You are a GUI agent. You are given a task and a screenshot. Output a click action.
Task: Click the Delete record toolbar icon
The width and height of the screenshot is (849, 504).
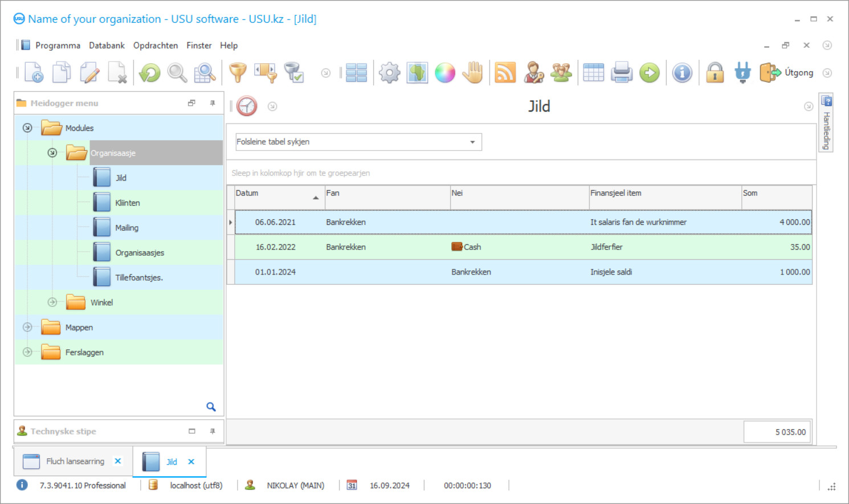pos(117,73)
